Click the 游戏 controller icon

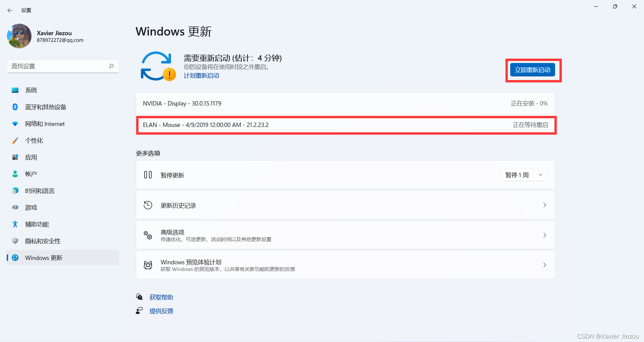[15, 207]
